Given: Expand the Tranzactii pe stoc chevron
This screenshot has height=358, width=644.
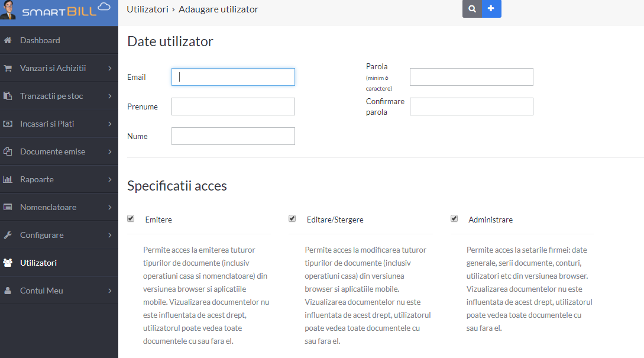Looking at the screenshot, I should click(109, 96).
